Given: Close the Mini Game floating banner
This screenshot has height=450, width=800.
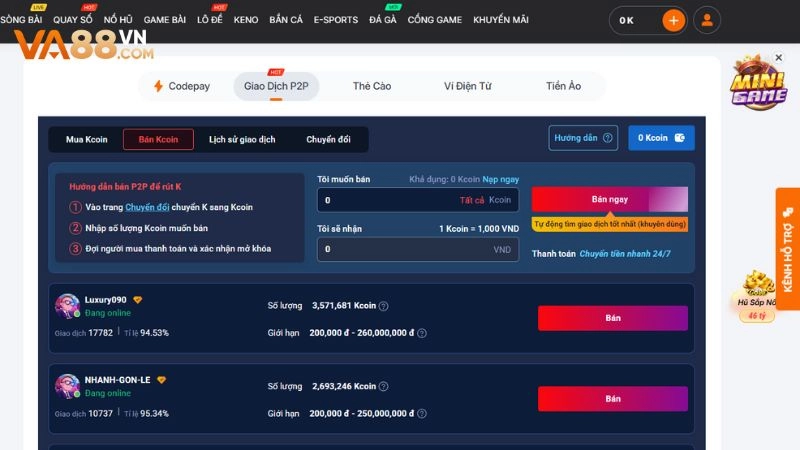Looking at the screenshot, I should coord(779,57).
